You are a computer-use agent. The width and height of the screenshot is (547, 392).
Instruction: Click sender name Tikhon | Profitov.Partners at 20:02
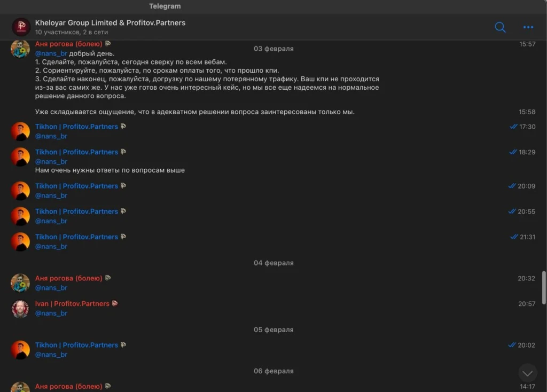point(76,345)
